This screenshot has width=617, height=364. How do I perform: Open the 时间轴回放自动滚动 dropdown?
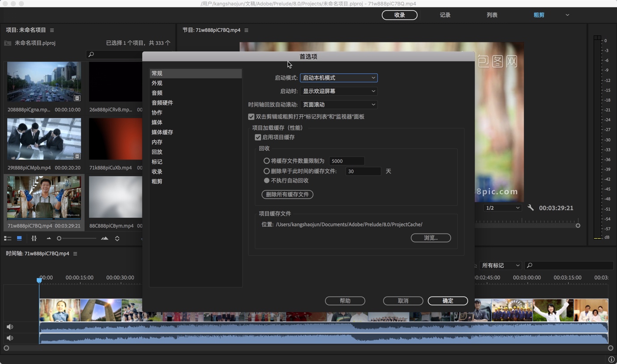338,105
